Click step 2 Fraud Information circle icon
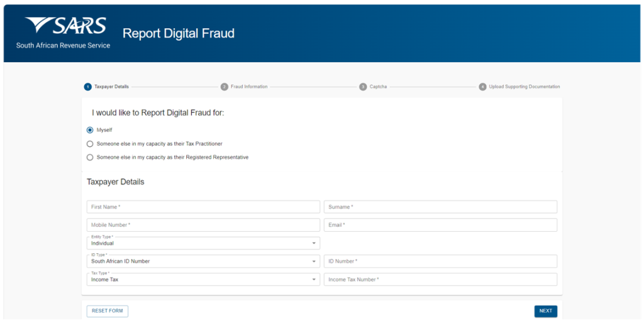644x321 pixels. 225,87
